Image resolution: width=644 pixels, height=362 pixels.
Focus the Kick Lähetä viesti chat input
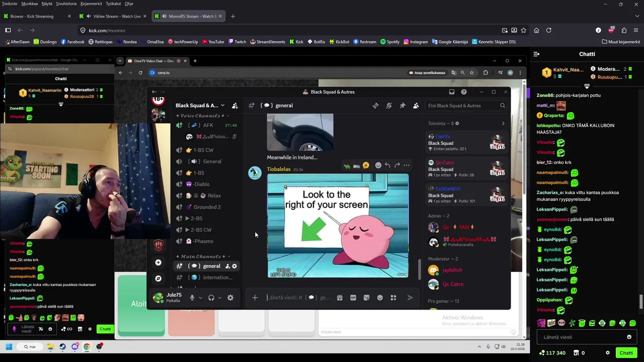tap(580, 337)
